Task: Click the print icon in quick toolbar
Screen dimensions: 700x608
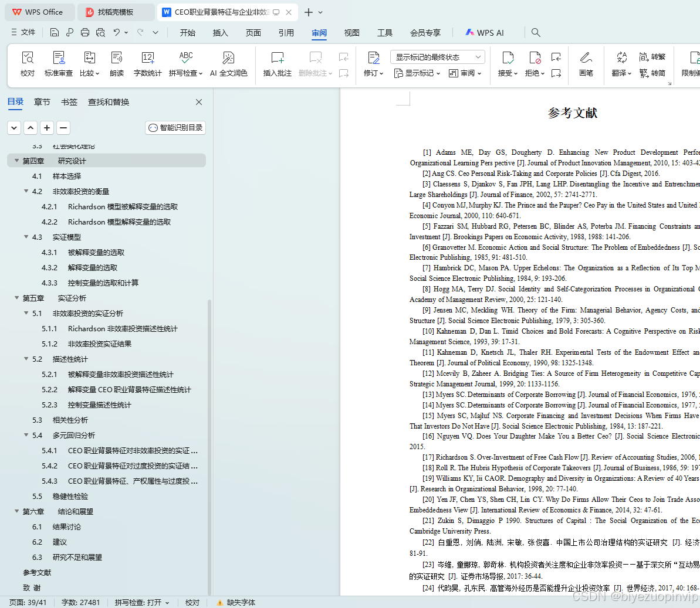Action: pos(85,32)
